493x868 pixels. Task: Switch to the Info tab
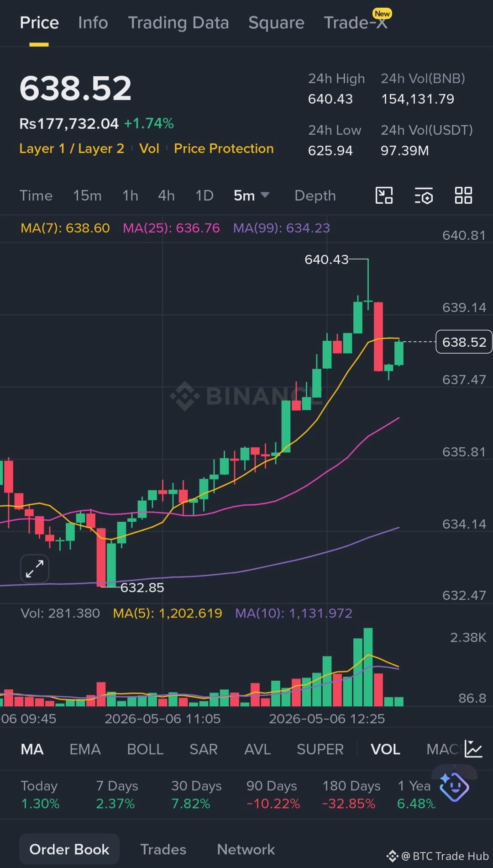[93, 22]
